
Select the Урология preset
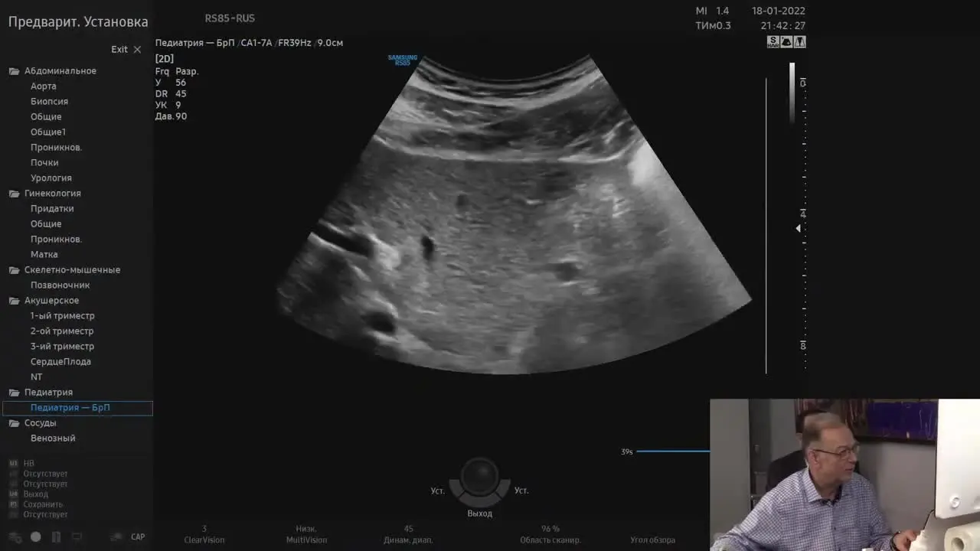51,178
